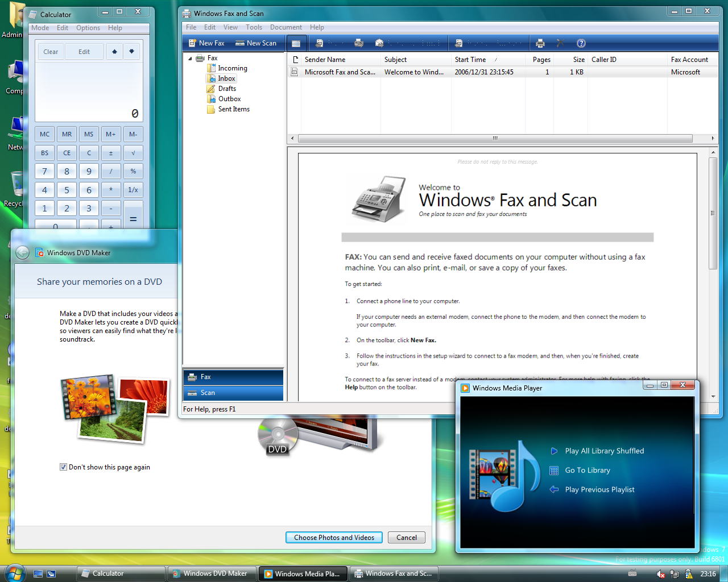
Task: Click the back arrow in DVD Maker
Action: [x=22, y=253]
